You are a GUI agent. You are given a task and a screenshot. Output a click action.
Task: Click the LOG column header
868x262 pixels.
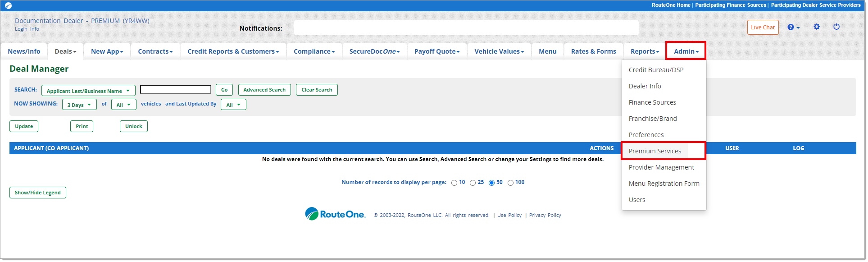click(x=799, y=148)
